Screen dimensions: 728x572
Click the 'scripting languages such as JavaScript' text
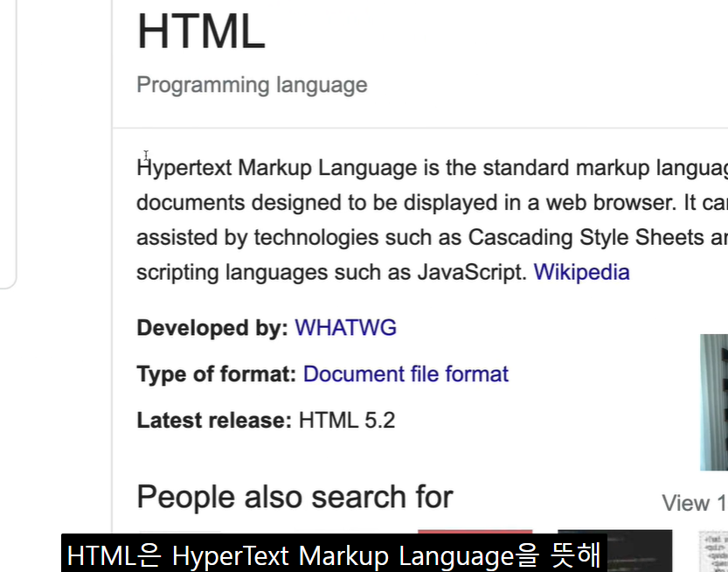(331, 272)
